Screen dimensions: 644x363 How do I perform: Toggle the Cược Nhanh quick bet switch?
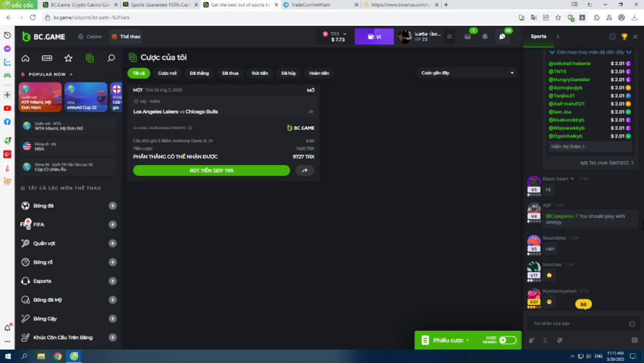507,340
